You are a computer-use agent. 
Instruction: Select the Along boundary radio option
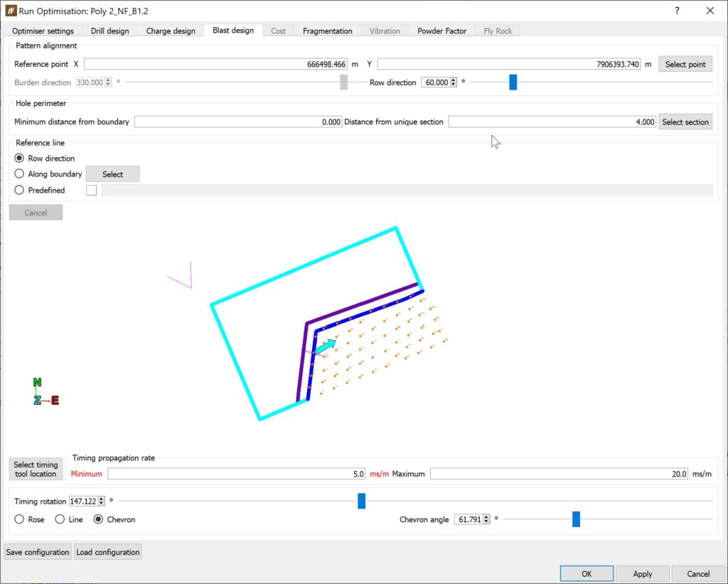(x=19, y=174)
